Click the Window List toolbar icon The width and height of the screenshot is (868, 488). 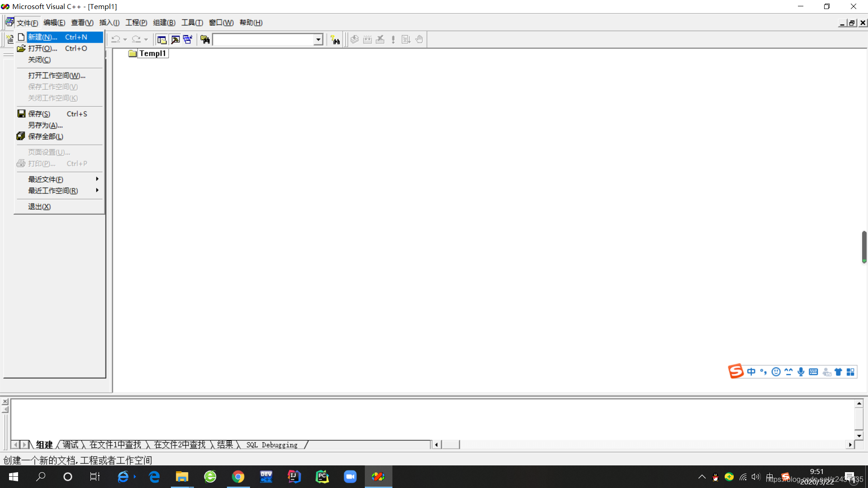tap(188, 40)
